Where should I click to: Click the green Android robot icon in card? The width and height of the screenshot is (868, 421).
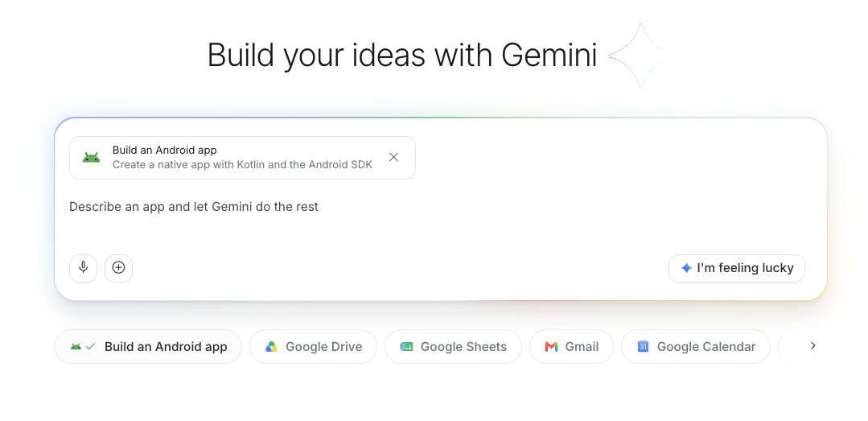pos(92,158)
